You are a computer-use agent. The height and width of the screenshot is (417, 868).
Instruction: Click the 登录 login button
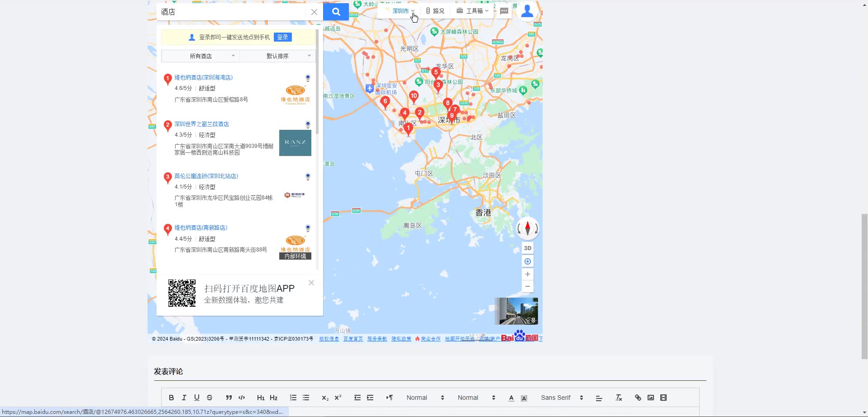(283, 37)
